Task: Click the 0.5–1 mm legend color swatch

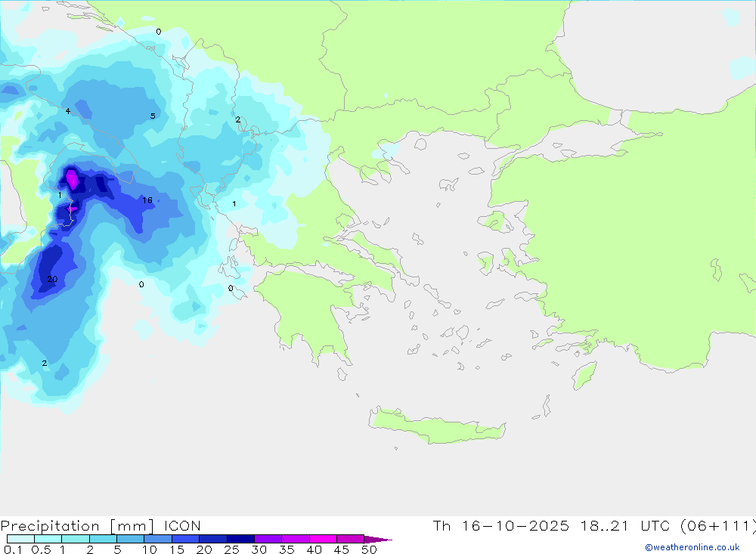Action: click(48, 539)
